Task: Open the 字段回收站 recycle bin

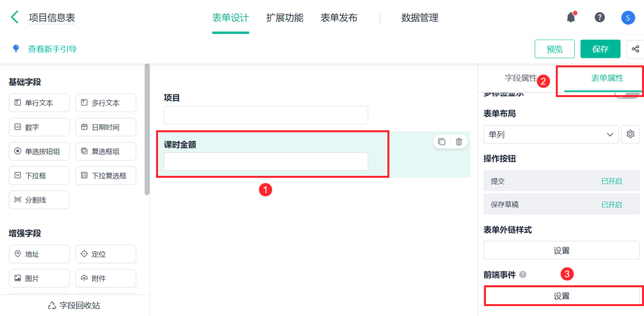Action: [74, 305]
